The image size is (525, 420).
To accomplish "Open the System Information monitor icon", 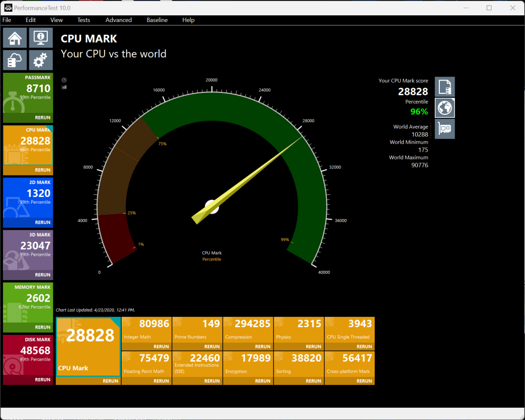I will 41,37.
